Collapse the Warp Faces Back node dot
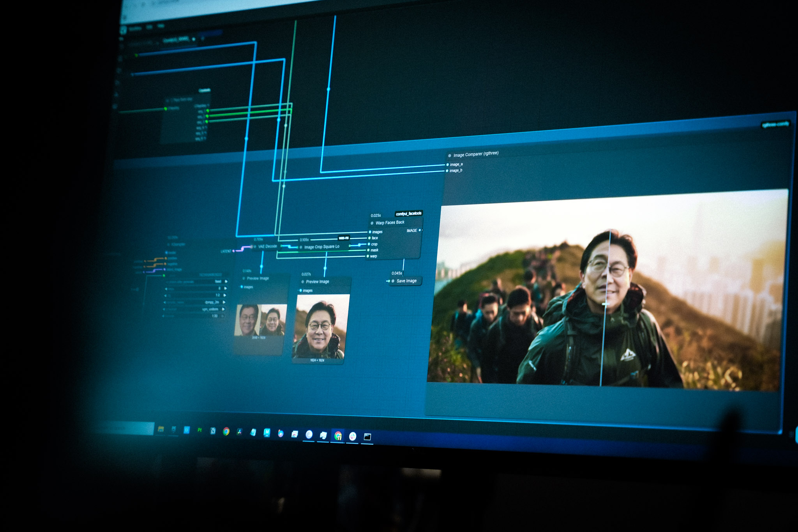 (x=372, y=223)
